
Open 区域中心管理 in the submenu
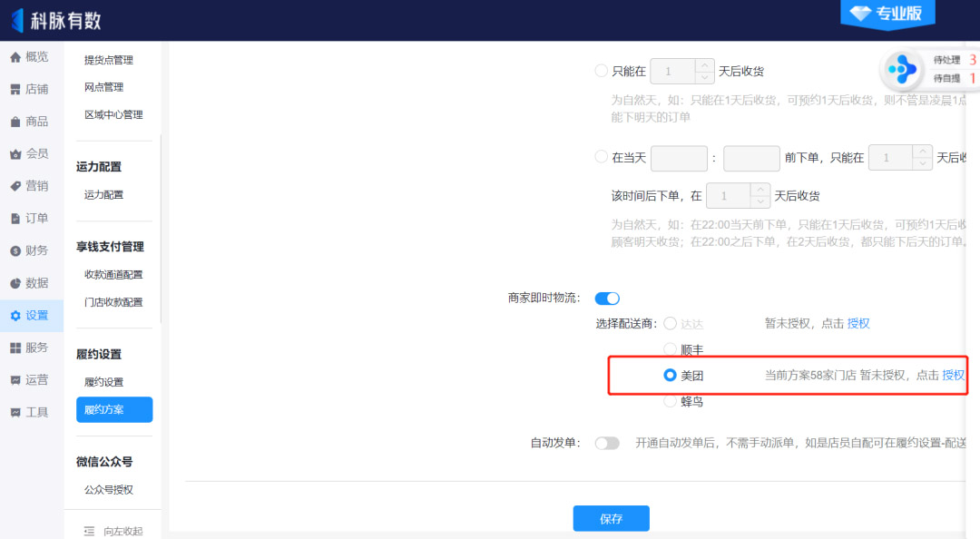(113, 115)
